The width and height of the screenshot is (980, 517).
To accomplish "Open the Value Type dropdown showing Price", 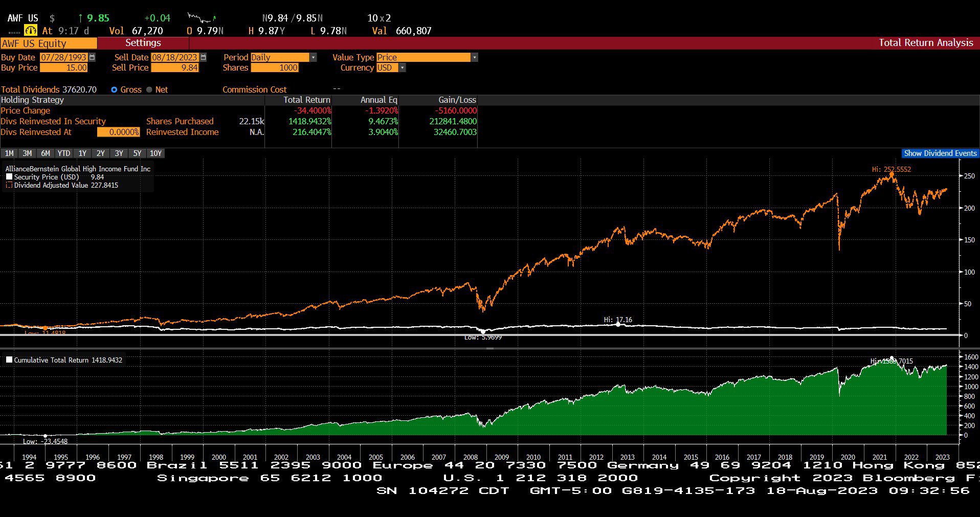I will [x=427, y=57].
